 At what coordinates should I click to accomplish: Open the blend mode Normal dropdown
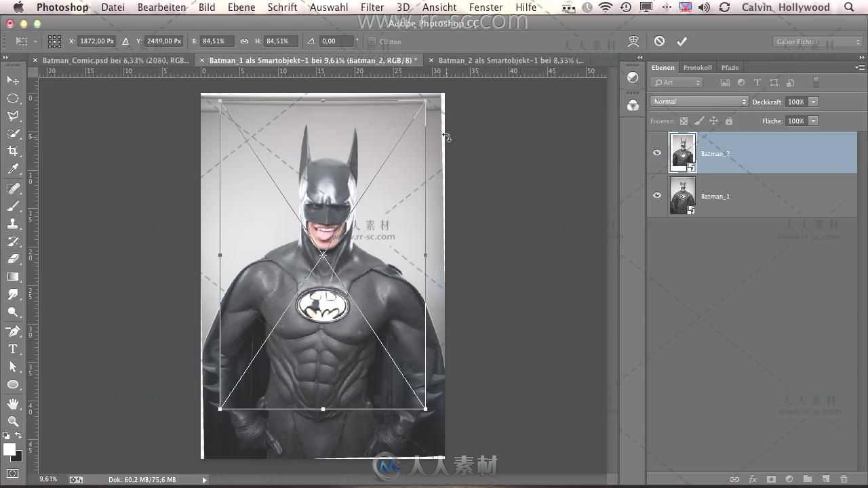(699, 102)
